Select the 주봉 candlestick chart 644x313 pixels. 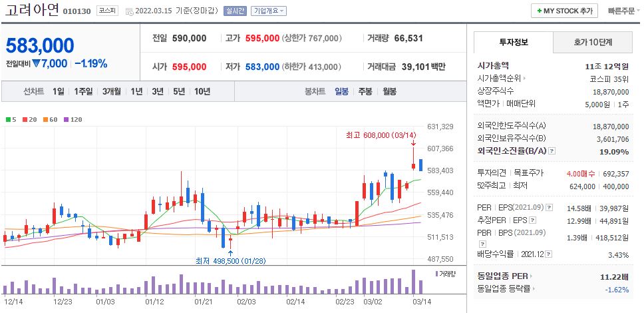(x=365, y=91)
